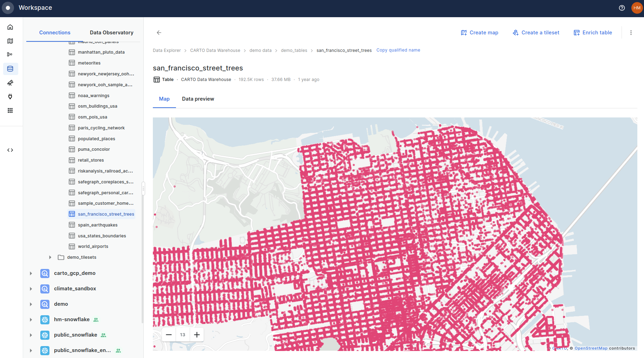Open the three-dot options menu near Enrich table

(631, 32)
